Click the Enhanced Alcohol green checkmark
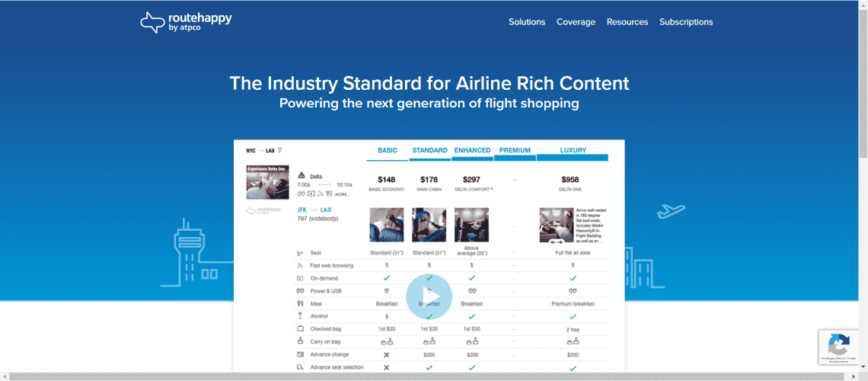The width and height of the screenshot is (868, 381). point(471,316)
